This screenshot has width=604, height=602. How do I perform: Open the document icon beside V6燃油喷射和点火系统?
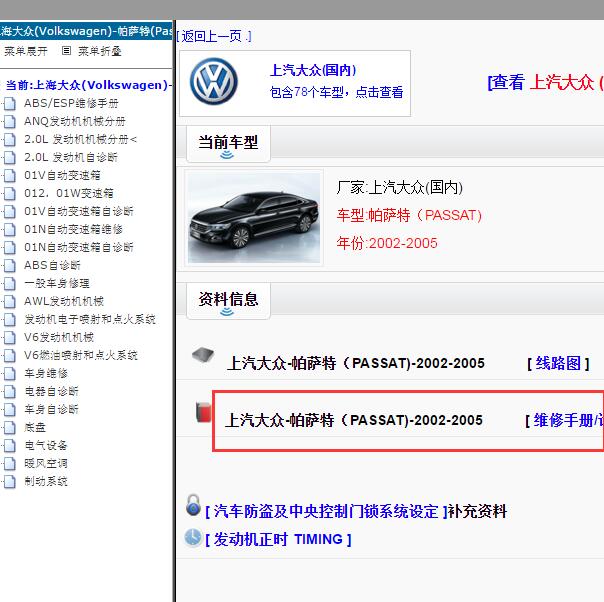(x=10, y=355)
